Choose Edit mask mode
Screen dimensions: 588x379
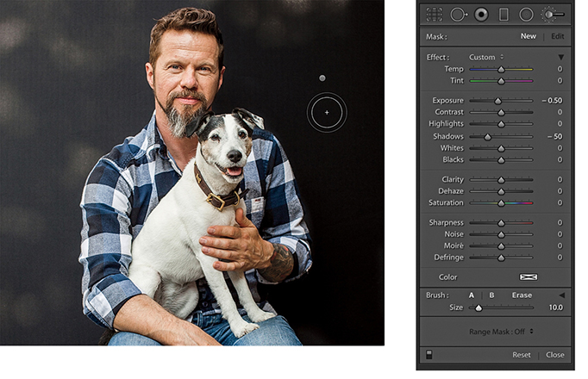point(557,36)
